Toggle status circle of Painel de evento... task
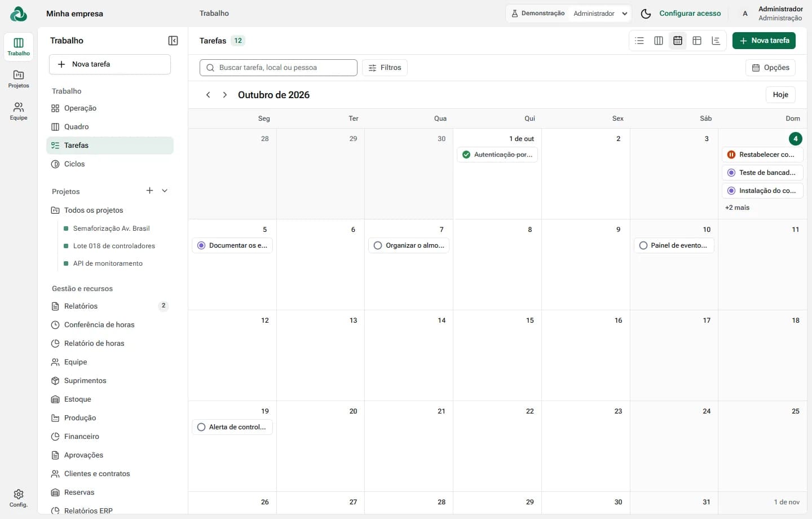The image size is (812, 519). pos(643,245)
